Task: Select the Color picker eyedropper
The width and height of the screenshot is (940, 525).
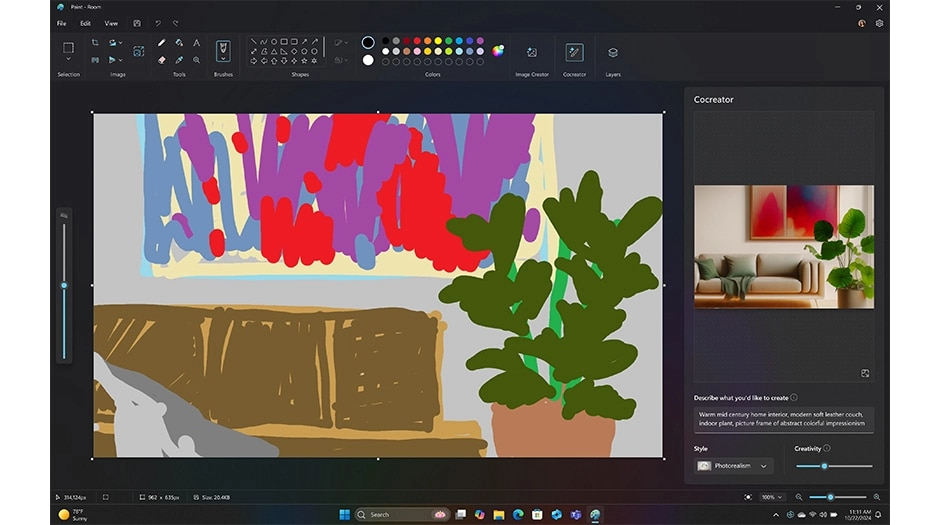Action: 179,60
